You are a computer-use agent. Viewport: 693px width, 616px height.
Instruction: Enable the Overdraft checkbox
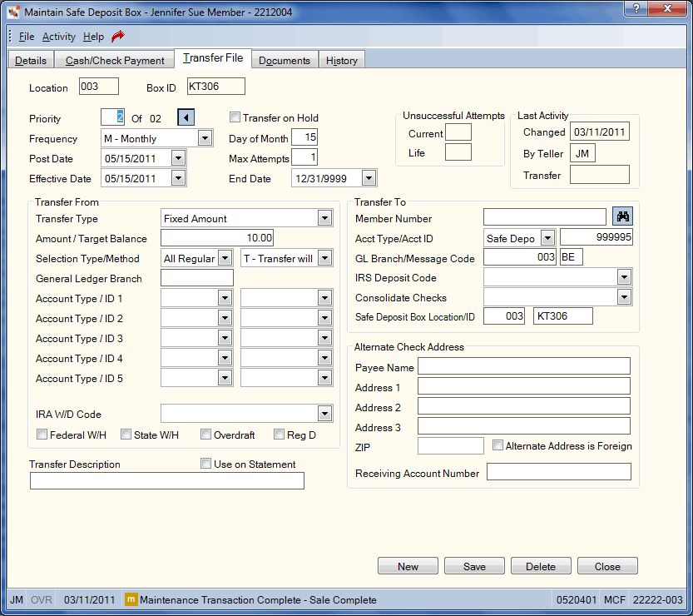pos(205,435)
